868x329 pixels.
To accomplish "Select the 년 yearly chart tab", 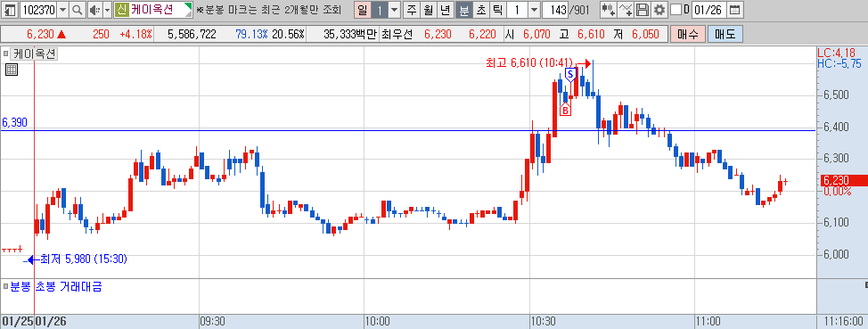I will (445, 10).
